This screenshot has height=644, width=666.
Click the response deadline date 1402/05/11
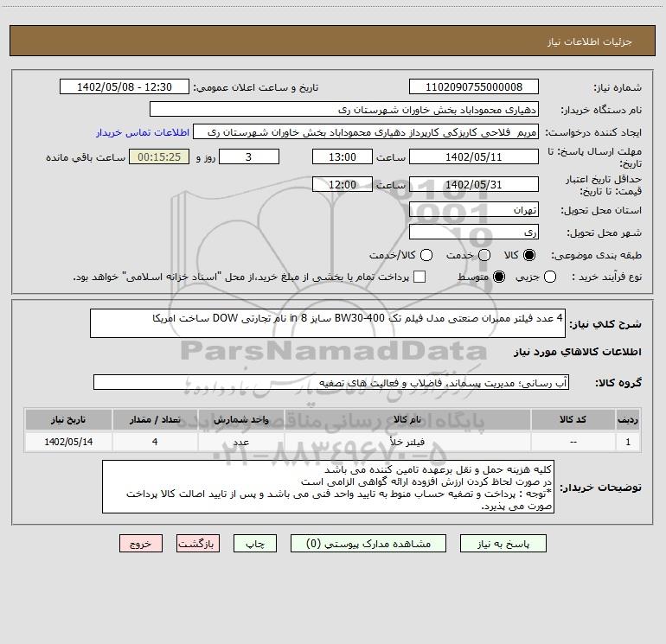click(x=474, y=156)
